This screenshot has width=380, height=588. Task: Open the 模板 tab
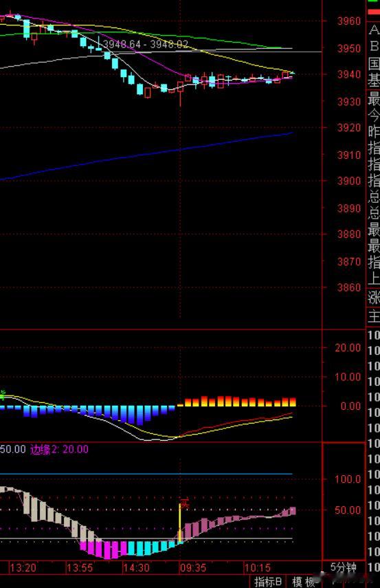click(x=304, y=582)
